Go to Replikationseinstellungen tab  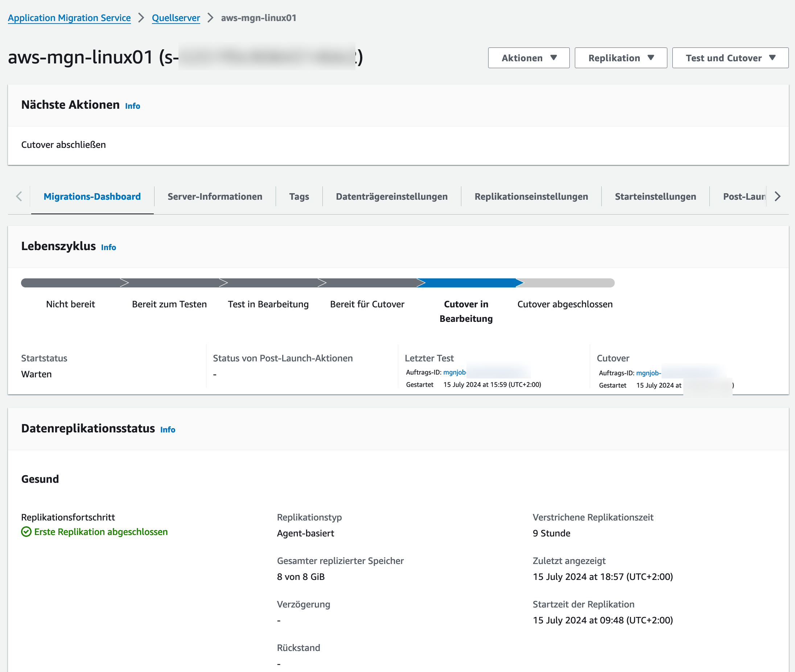click(531, 196)
